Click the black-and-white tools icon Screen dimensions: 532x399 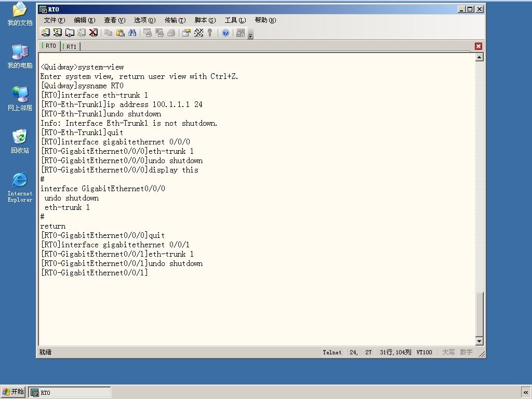click(198, 33)
